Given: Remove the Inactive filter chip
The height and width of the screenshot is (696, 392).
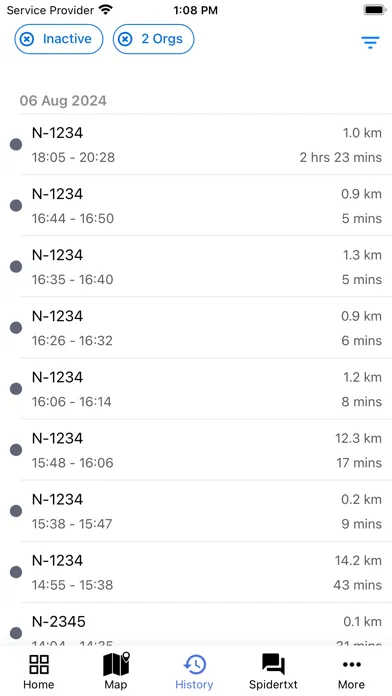Looking at the screenshot, I should point(27,40).
